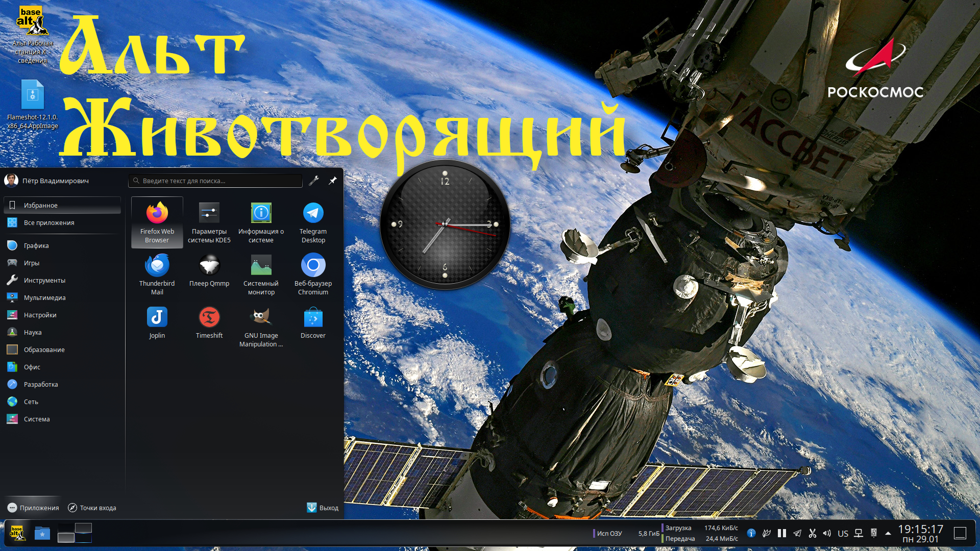
Task: Select Все приложения menu item
Action: (x=48, y=222)
